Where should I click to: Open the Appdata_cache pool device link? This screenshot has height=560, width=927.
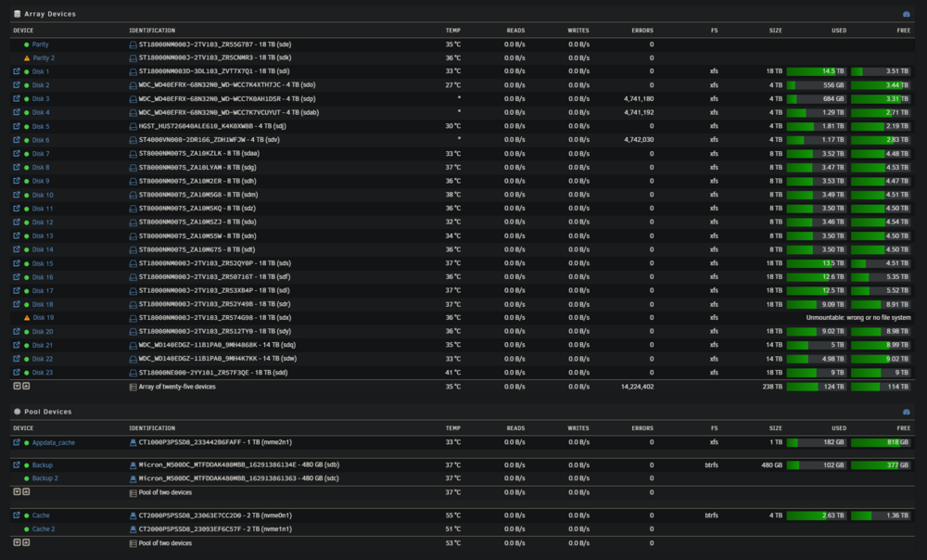click(x=53, y=442)
